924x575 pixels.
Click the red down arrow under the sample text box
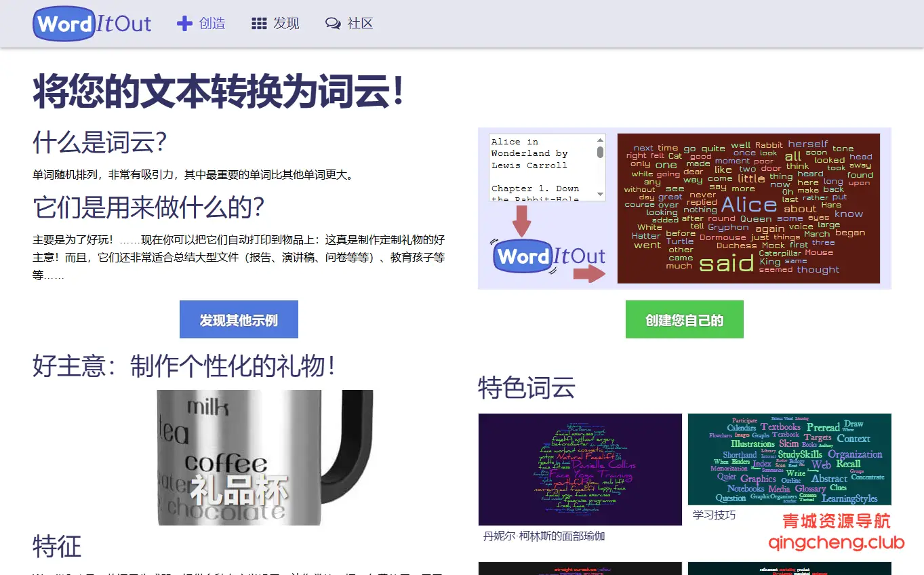coord(522,220)
